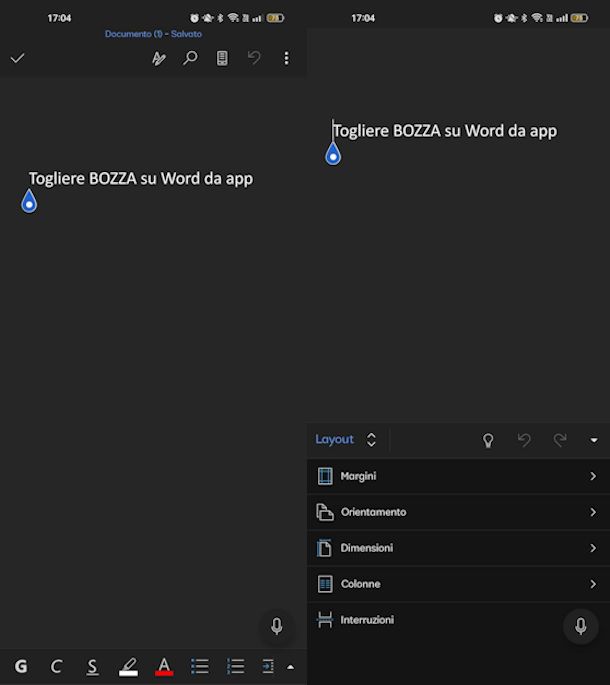Screen dimensions: 610x685
Task: Redo from the Layout ribbon bar
Action: 560,440
